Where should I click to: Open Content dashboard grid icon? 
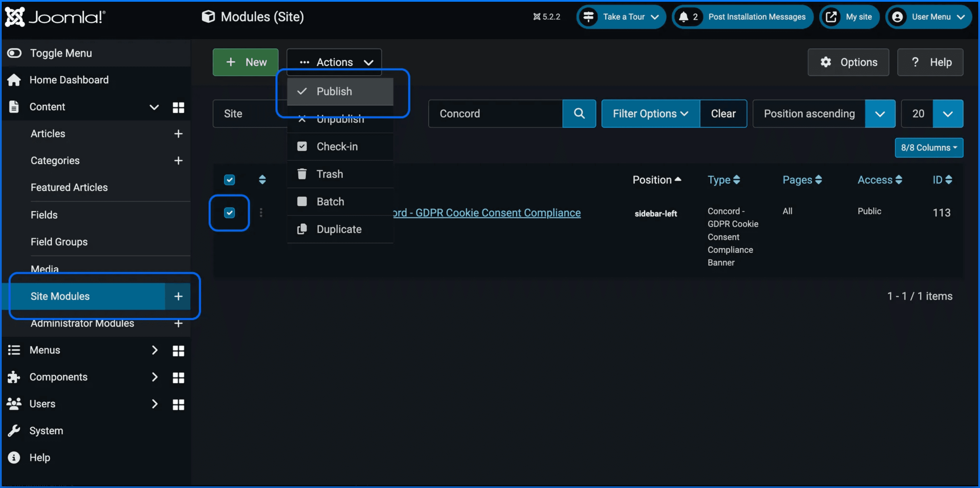(178, 107)
